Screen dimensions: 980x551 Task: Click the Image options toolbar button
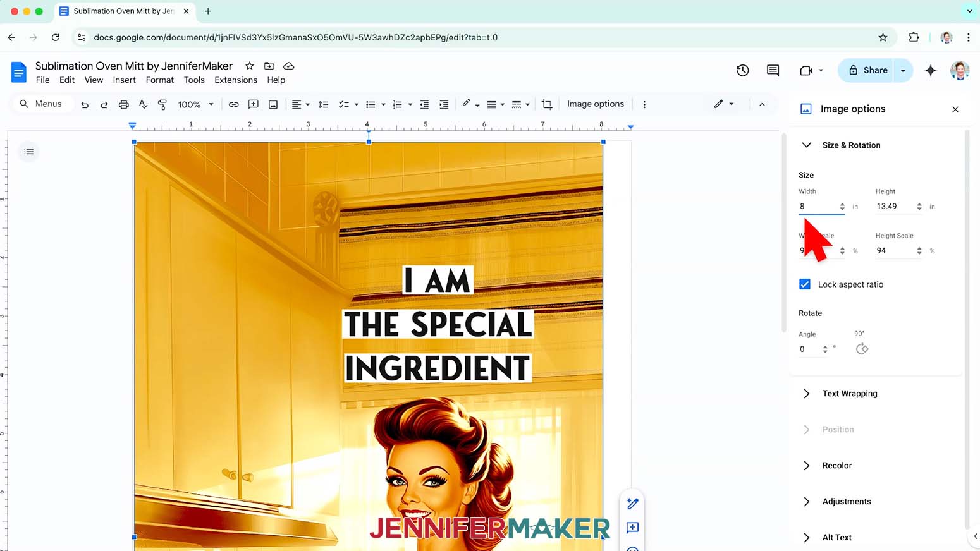pyautogui.click(x=596, y=104)
